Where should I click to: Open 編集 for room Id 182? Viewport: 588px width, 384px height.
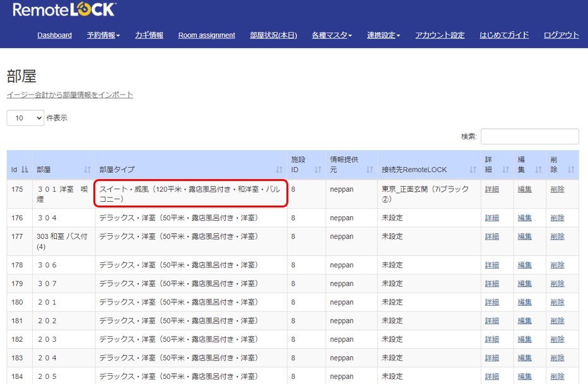[525, 339]
